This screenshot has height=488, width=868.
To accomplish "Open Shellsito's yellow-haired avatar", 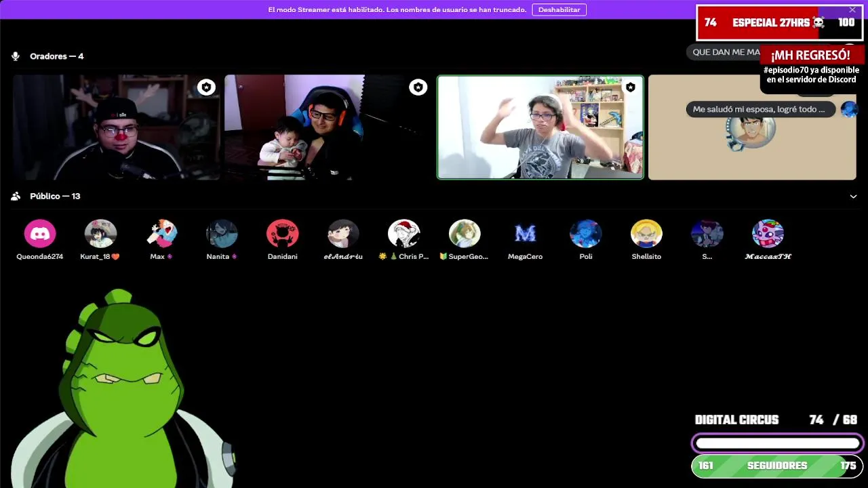I will coord(646,234).
